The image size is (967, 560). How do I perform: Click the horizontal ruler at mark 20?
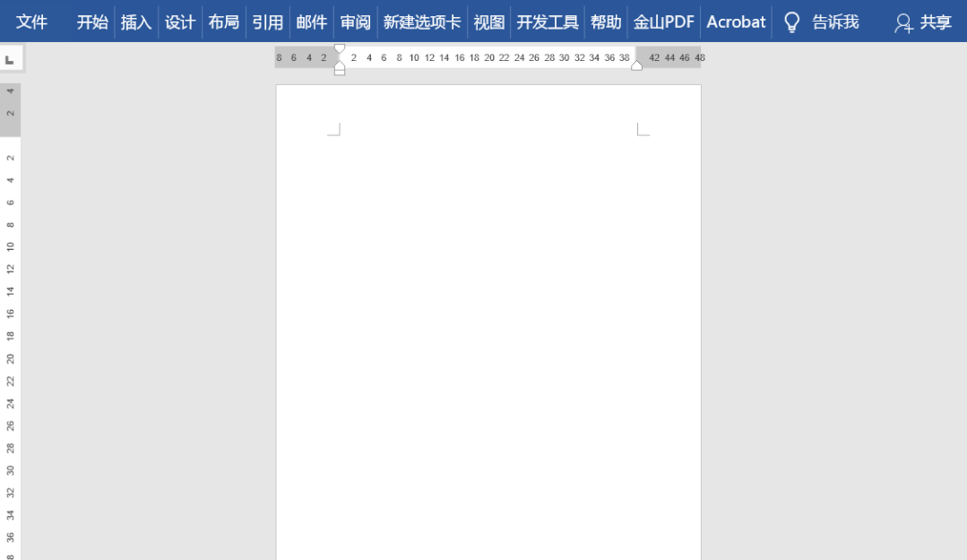click(x=489, y=57)
